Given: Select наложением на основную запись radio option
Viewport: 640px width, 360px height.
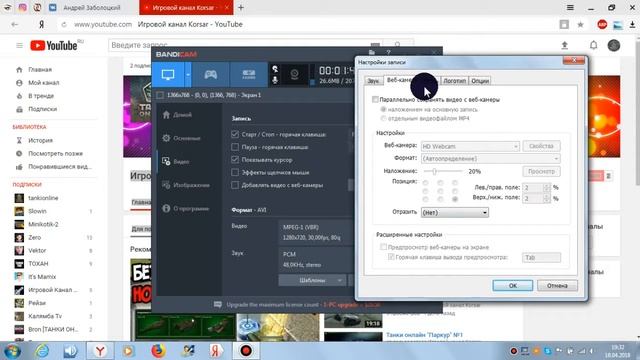Looking at the screenshot, I should click(x=383, y=109).
